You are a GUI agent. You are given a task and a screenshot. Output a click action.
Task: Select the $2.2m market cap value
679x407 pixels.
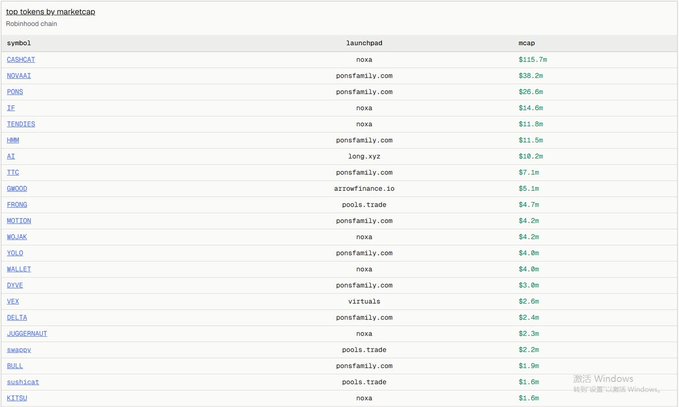pyautogui.click(x=529, y=350)
